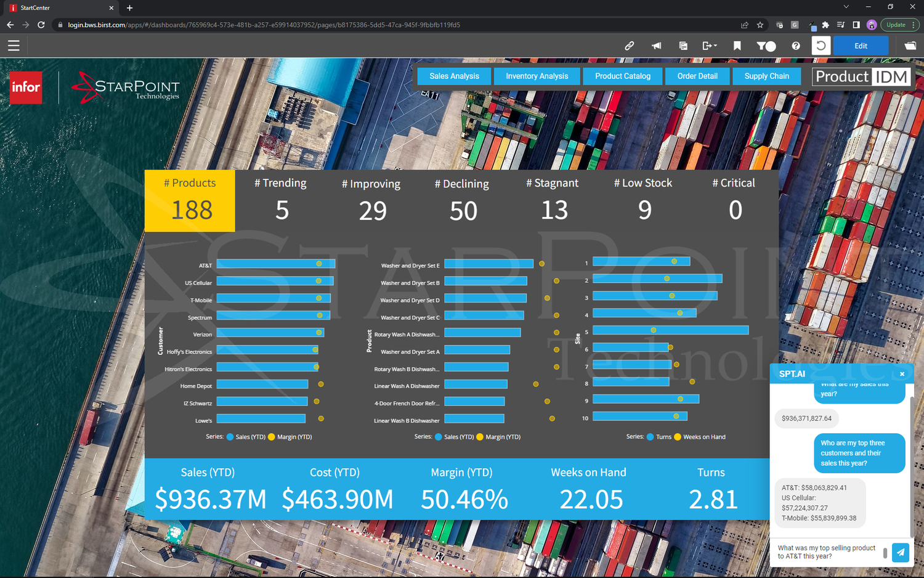Select the # Products tile showing 188
This screenshot has height=578, width=924.
[190, 201]
